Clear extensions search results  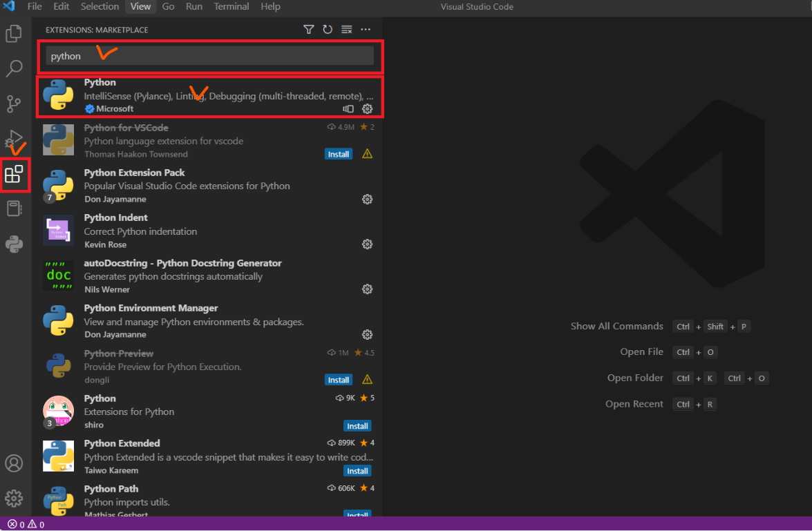pos(346,30)
